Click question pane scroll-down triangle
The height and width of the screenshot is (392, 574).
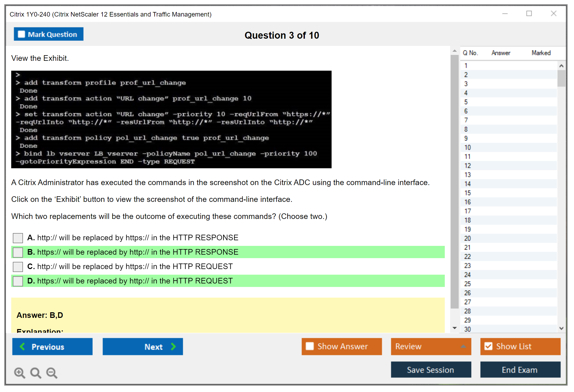[x=455, y=328]
